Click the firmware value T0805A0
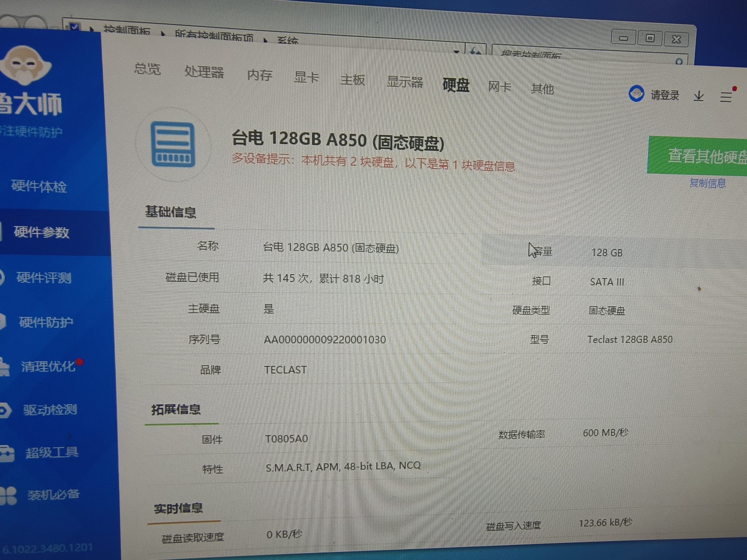747x560 pixels. 286,438
